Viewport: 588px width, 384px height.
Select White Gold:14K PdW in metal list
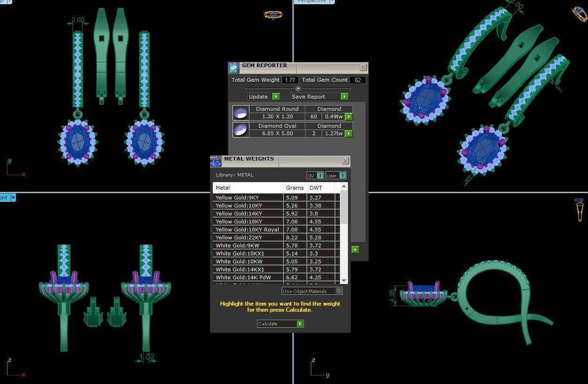[248, 277]
